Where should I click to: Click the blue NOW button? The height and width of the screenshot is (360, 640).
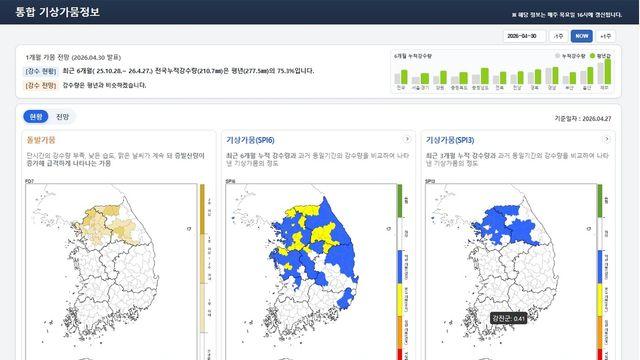(582, 36)
